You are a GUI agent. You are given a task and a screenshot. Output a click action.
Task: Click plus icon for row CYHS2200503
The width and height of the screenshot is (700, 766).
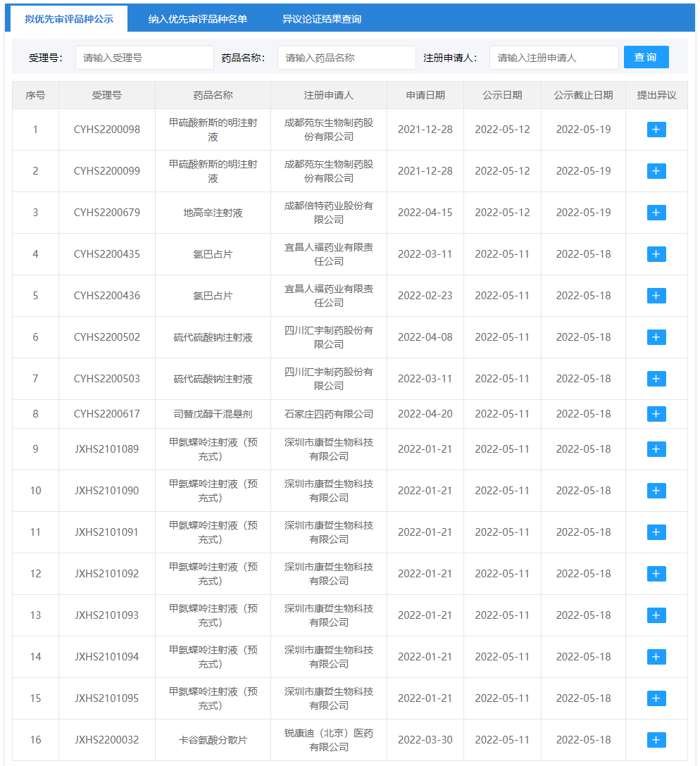pyautogui.click(x=656, y=379)
